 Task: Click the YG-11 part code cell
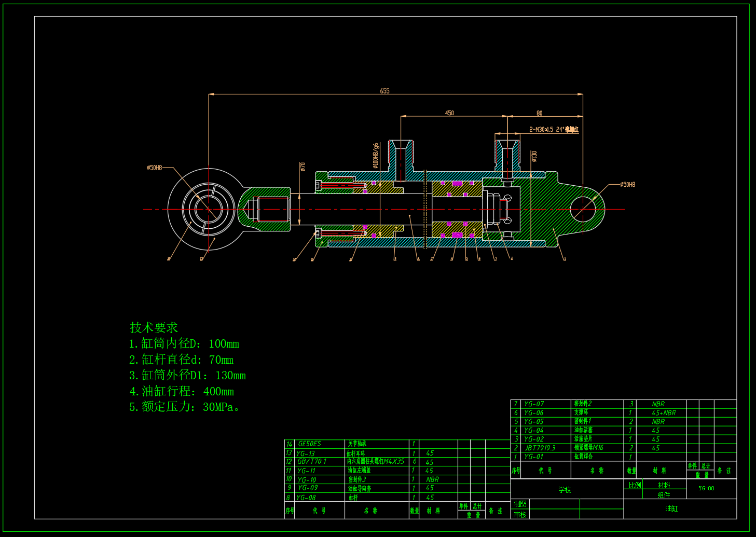[306, 471]
